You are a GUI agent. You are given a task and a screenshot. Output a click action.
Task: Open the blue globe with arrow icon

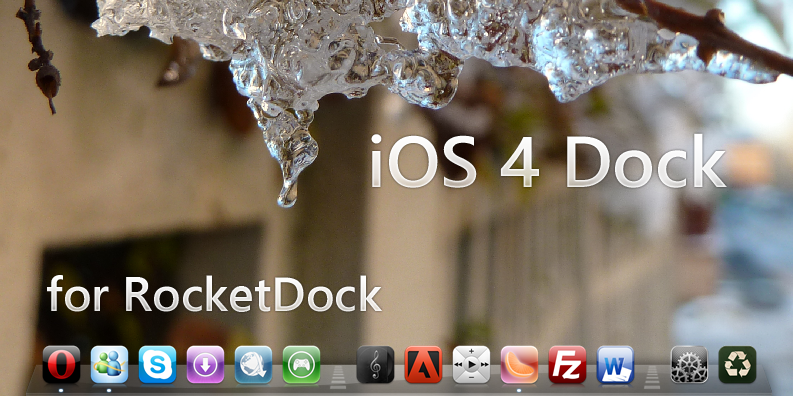253,364
